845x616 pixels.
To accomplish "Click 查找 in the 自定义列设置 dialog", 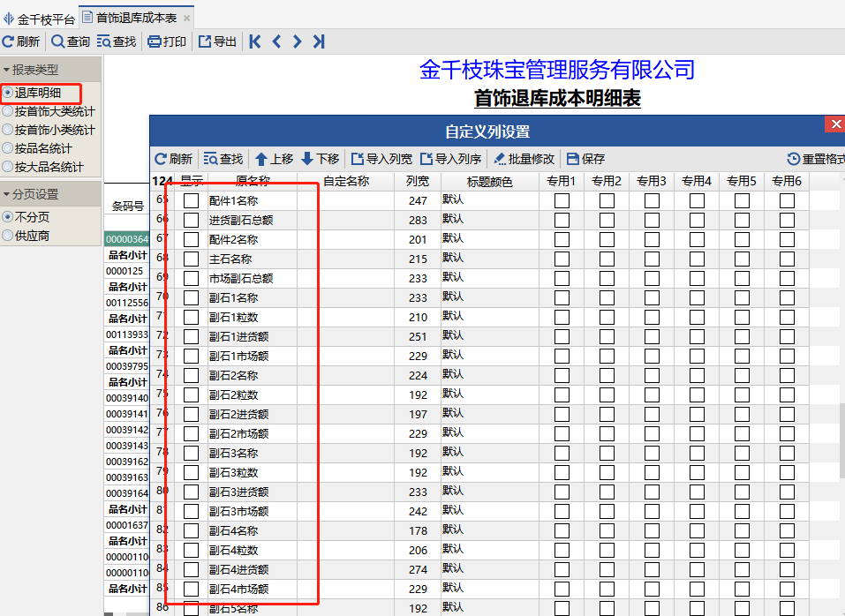I will point(223,159).
